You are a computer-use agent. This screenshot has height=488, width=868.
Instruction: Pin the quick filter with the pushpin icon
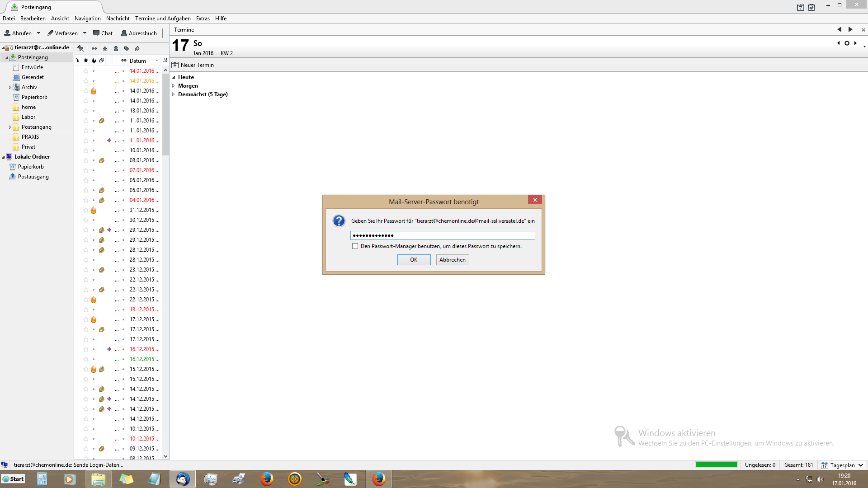[x=80, y=48]
